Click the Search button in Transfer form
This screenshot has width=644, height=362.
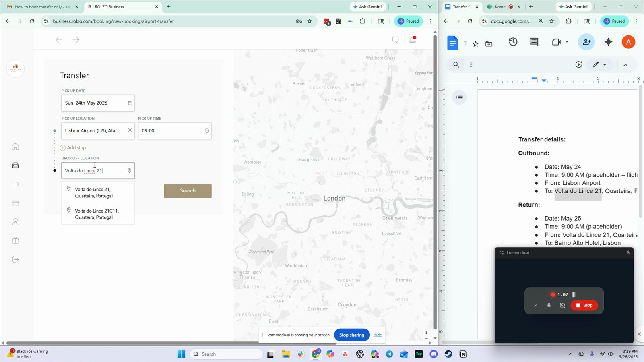(188, 191)
